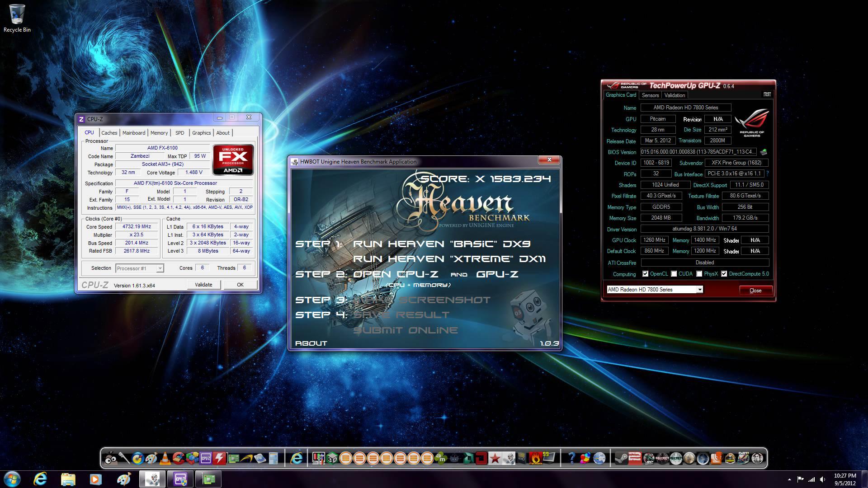Image resolution: width=868 pixels, height=488 pixels.
Task: Switch to the Caches tab in CPU-Z
Action: tap(109, 133)
